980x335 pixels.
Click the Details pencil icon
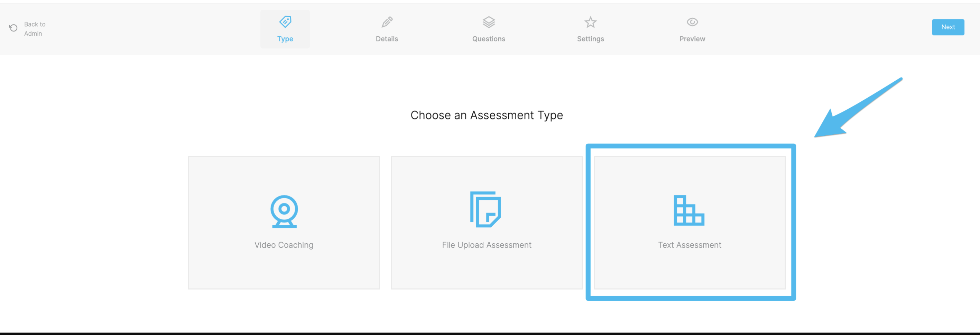[387, 22]
